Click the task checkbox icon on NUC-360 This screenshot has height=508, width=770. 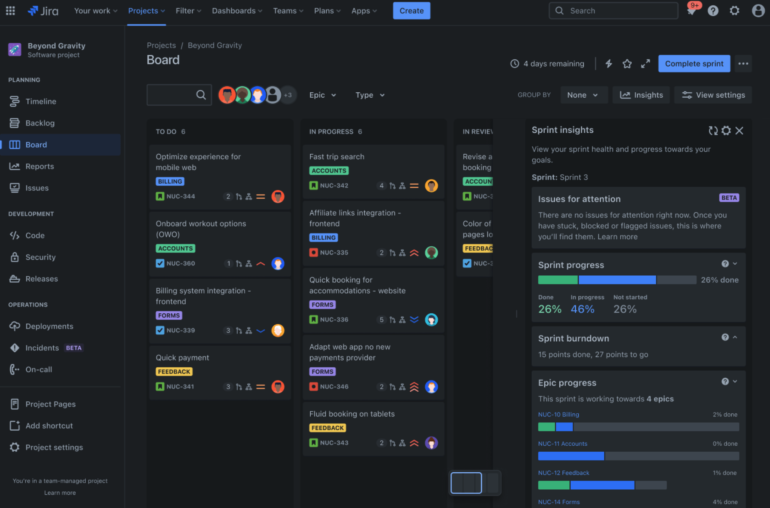(x=160, y=263)
